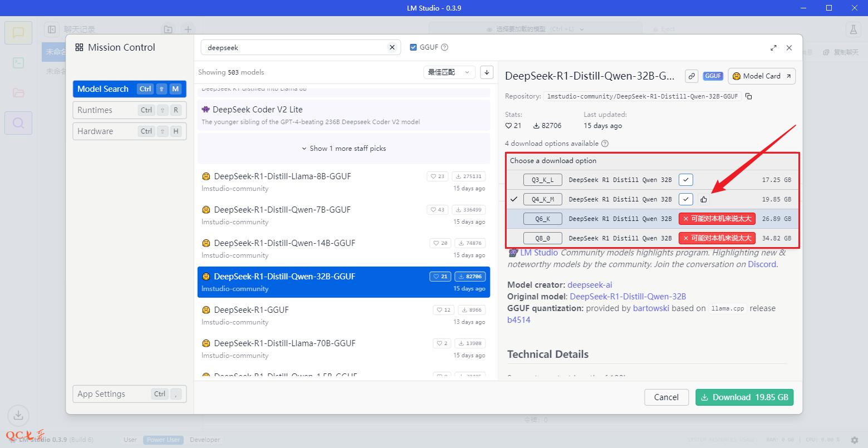Clear the deepseek search text
Viewport: 868px width, 448px height.
392,48
